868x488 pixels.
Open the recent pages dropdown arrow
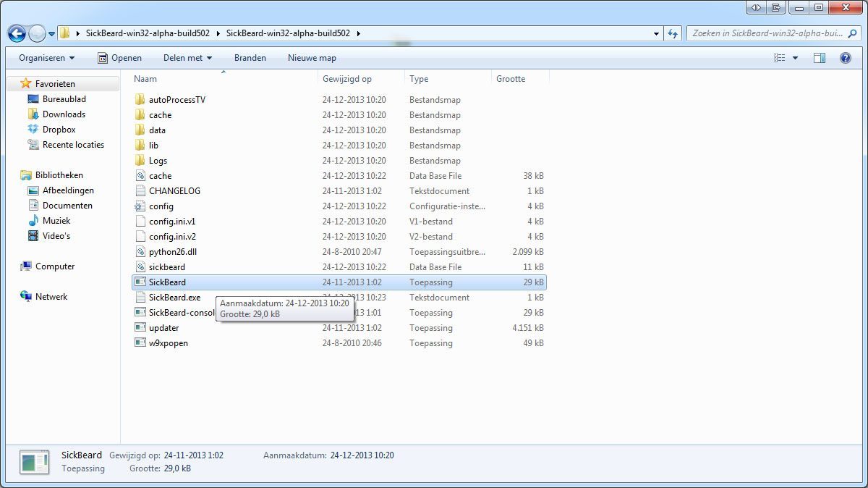[x=51, y=34]
